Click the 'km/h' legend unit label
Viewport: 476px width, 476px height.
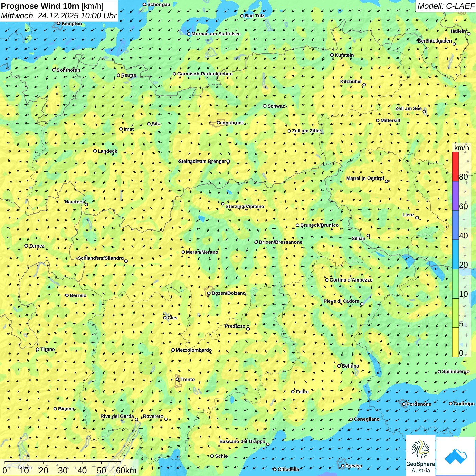pyautogui.click(x=461, y=148)
